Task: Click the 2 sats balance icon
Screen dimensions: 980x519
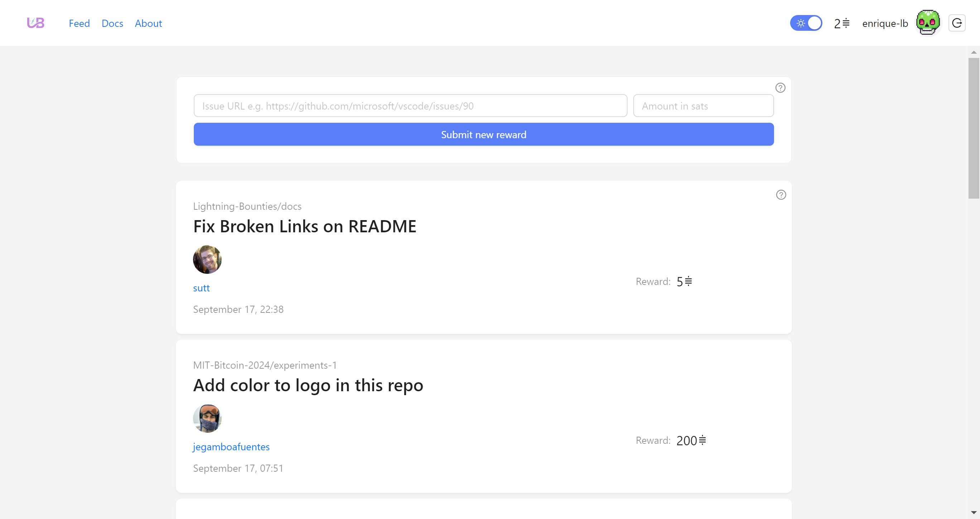Action: point(841,24)
